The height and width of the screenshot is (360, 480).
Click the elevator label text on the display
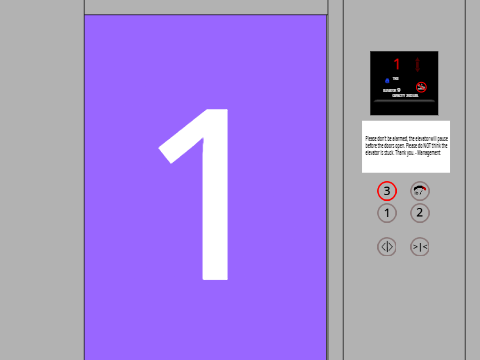(x=392, y=90)
